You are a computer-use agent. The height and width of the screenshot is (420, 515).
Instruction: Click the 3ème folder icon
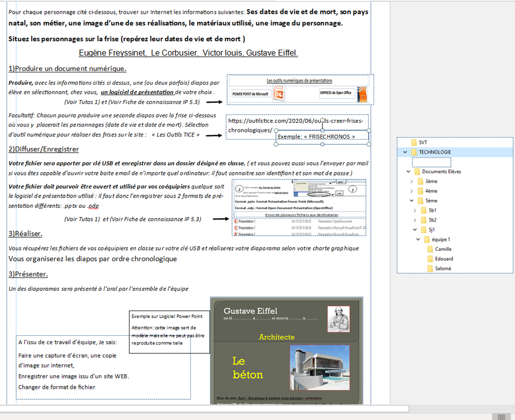coord(420,181)
